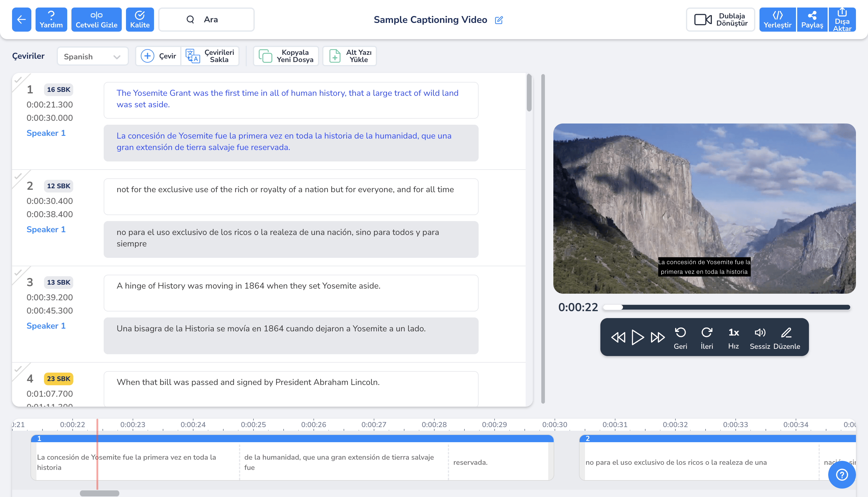The width and height of the screenshot is (868, 497).
Task: Click the Ara search field
Action: coord(206,20)
